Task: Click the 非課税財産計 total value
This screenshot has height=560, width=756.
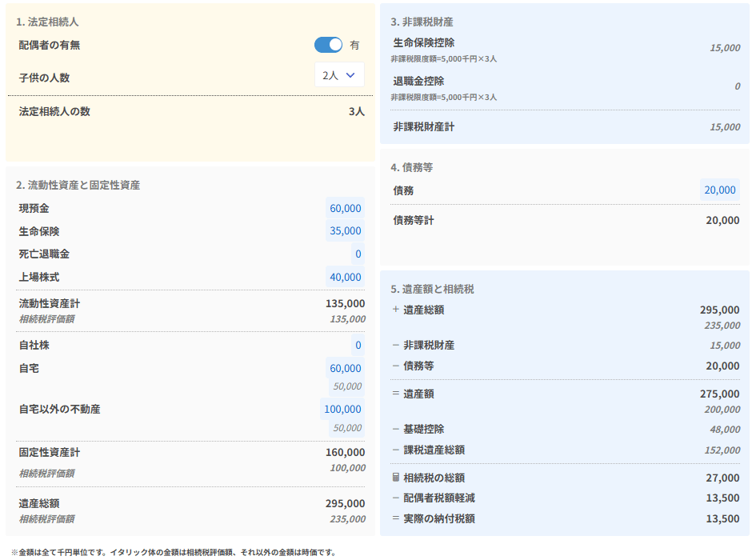Action: pos(725,127)
